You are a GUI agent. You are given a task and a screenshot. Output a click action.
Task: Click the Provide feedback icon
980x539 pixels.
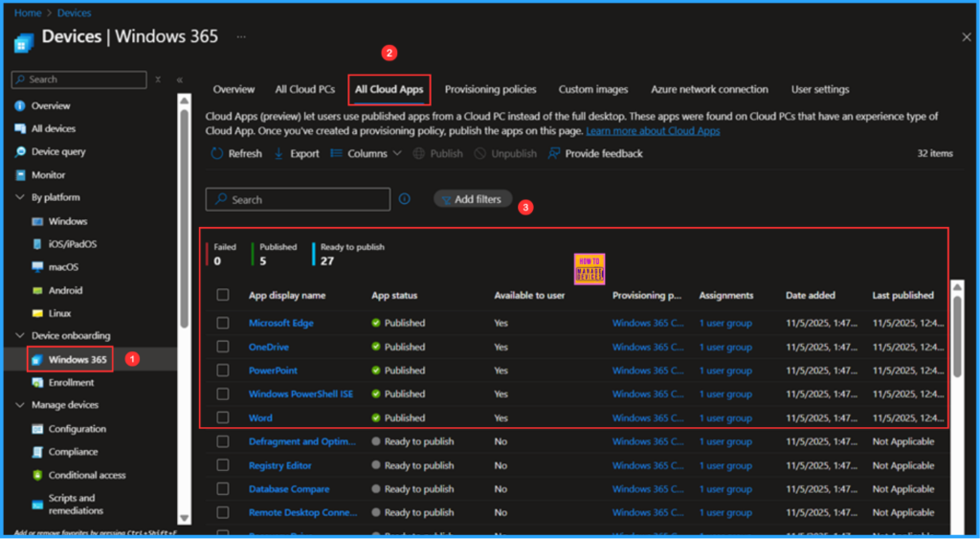554,154
